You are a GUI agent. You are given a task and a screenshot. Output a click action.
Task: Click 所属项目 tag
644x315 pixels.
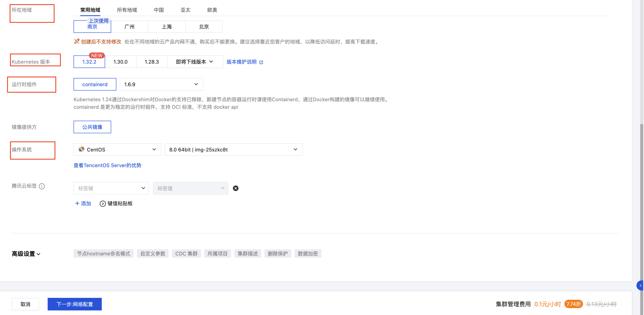pos(218,254)
